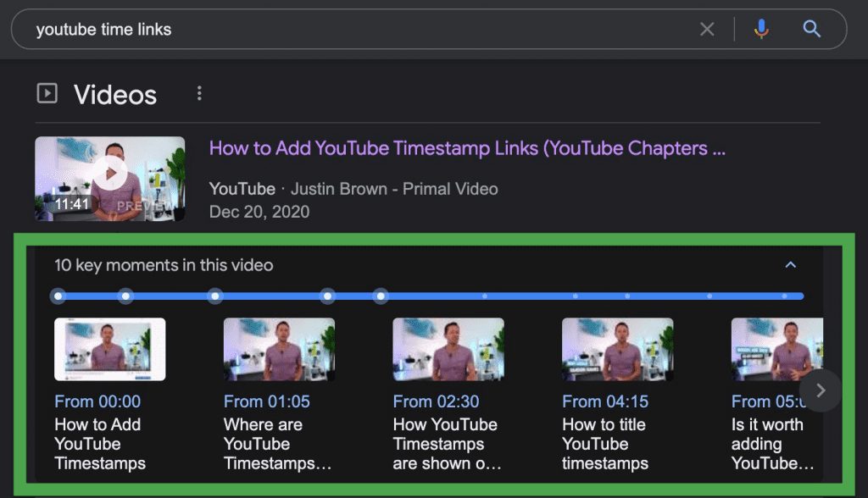
Task: Select the third key moment timeline marker
Action: [x=214, y=296]
